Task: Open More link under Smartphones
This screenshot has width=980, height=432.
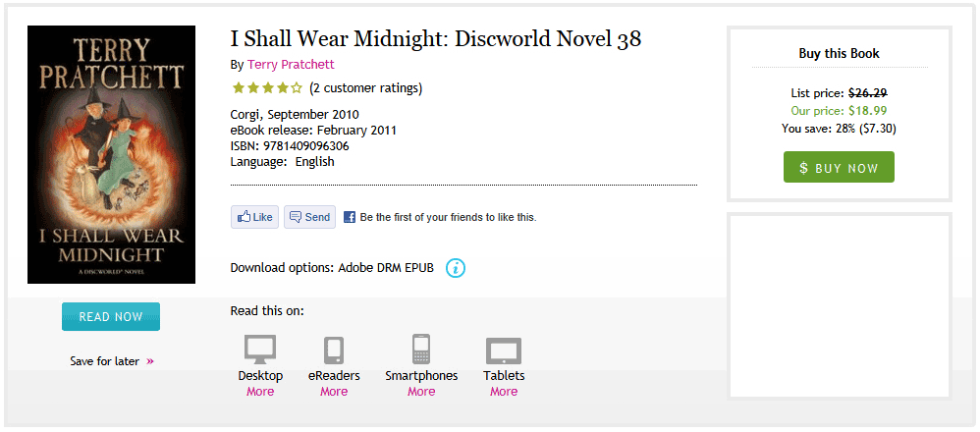Action: [421, 392]
